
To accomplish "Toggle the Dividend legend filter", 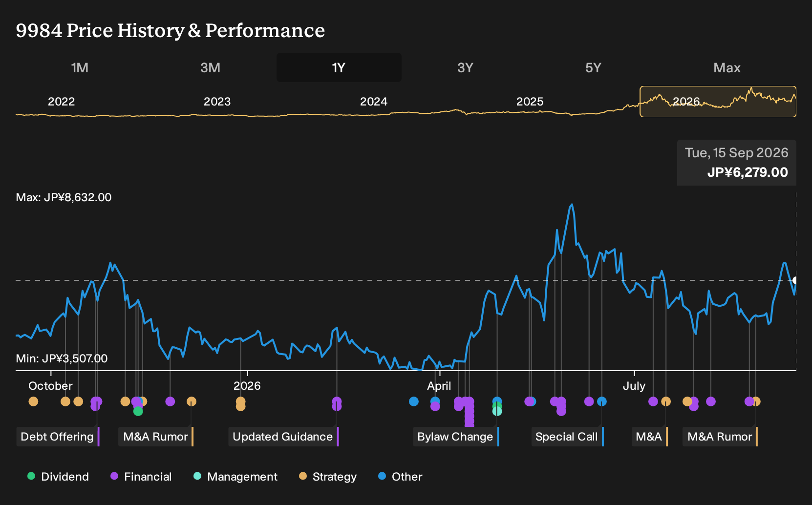I will [58, 477].
